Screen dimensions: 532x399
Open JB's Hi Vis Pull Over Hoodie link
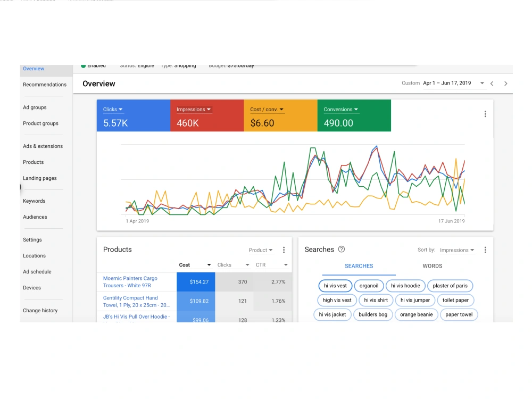click(136, 317)
